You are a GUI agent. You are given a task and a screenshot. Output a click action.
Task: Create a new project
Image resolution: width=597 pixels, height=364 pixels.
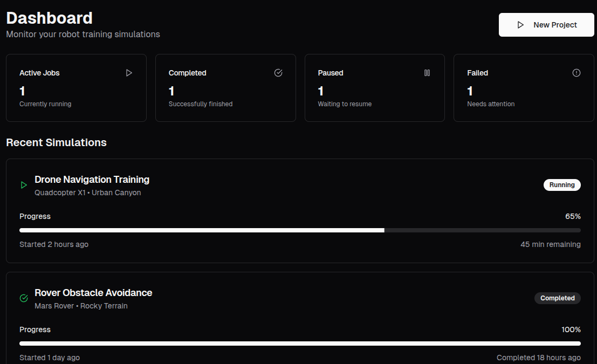pyautogui.click(x=546, y=25)
